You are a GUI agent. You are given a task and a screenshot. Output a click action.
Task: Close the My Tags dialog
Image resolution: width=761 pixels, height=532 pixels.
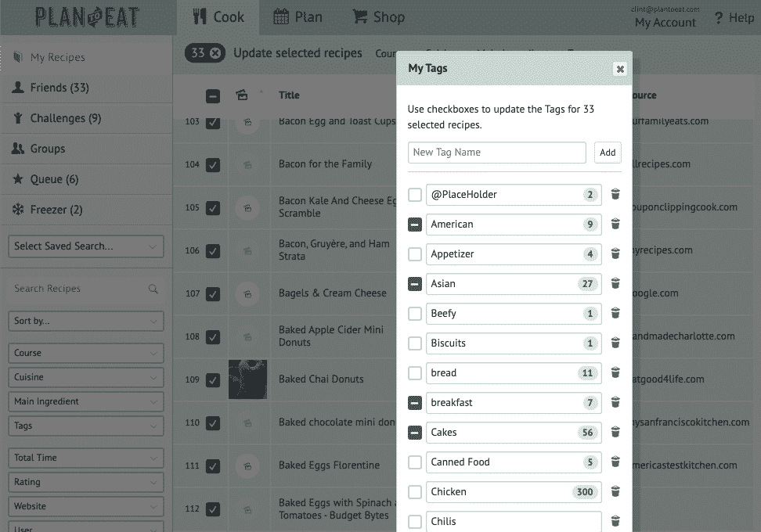point(620,69)
